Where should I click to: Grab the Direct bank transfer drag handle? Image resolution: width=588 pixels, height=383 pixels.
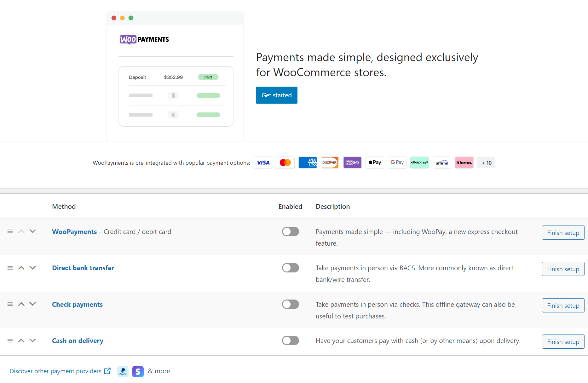tap(10, 268)
